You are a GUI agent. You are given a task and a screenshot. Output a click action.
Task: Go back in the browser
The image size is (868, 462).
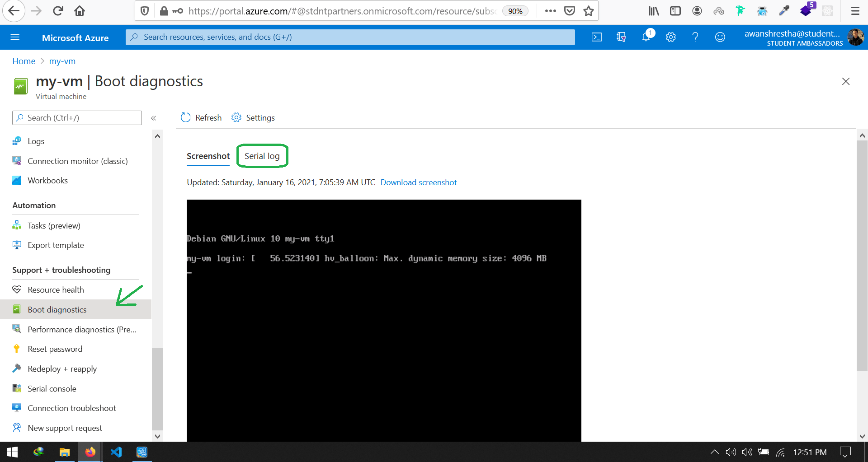[14, 11]
